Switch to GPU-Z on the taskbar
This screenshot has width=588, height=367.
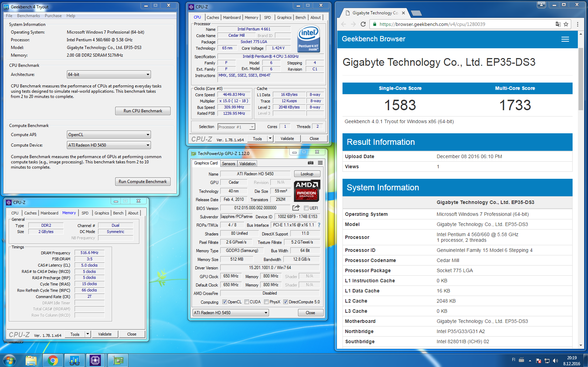click(118, 360)
